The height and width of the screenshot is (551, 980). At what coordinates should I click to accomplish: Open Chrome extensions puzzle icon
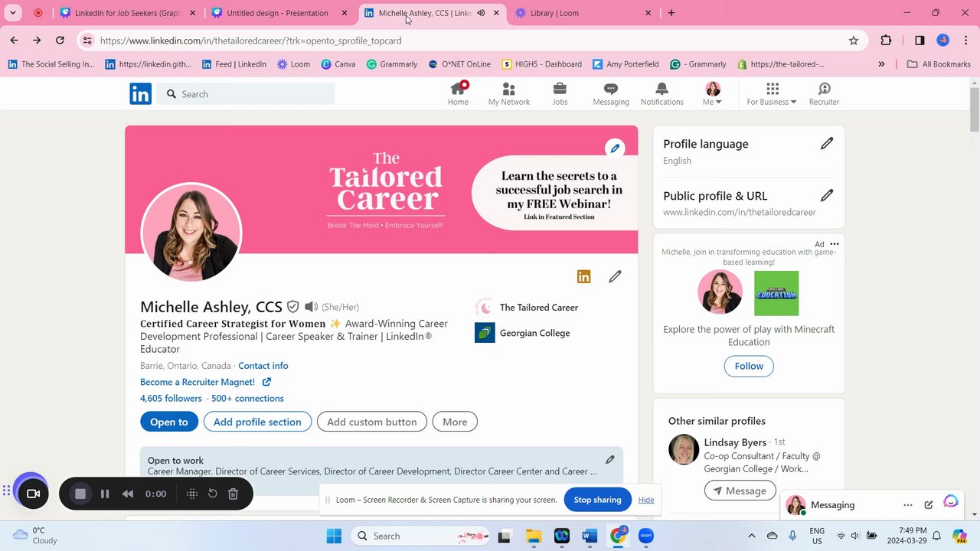click(x=886, y=41)
